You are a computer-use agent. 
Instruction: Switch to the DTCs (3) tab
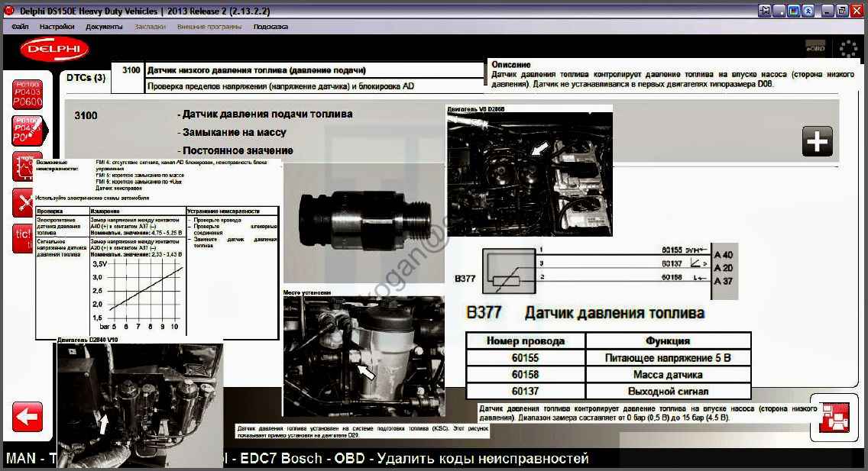86,77
